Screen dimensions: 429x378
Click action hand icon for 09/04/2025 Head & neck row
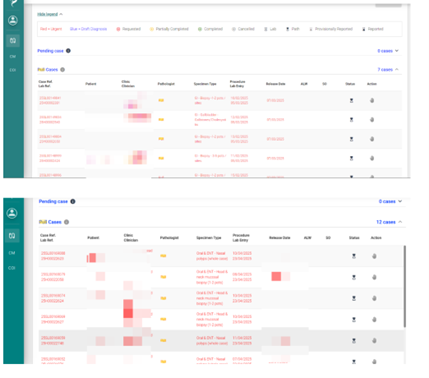374,277
